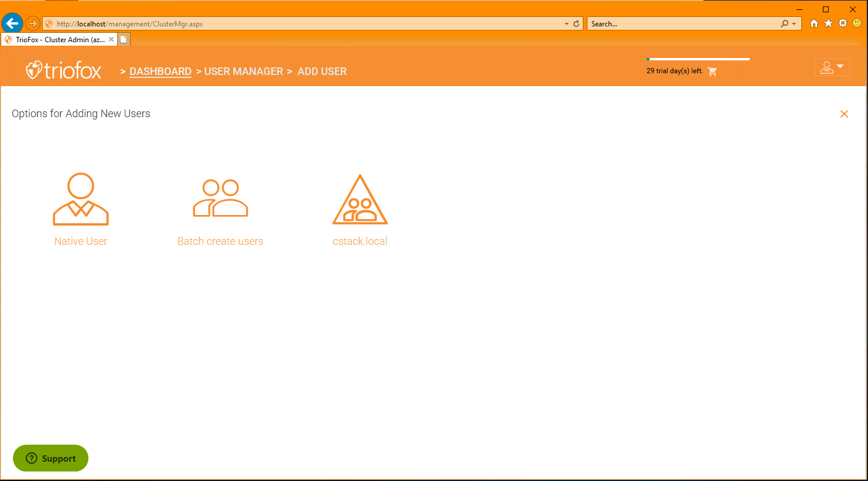Open a new browser tab
This screenshot has height=481, width=868.
tap(124, 39)
